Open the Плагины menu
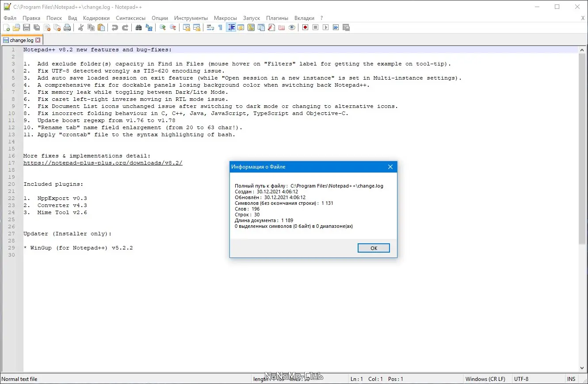This screenshot has height=384, width=588. (x=277, y=18)
